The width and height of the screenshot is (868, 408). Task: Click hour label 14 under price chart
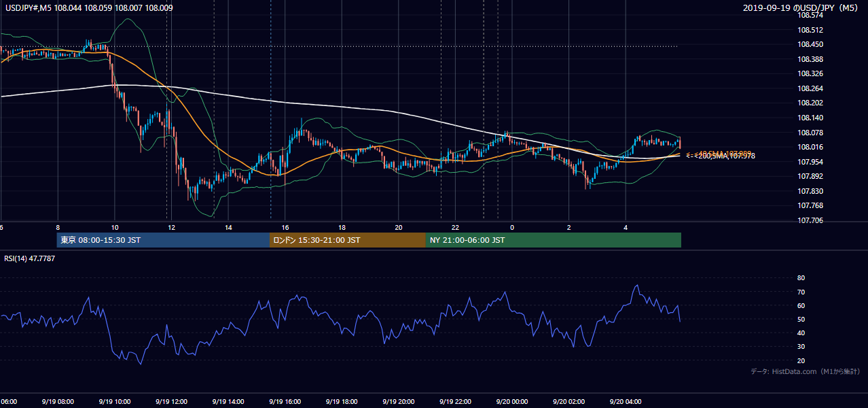(x=228, y=228)
